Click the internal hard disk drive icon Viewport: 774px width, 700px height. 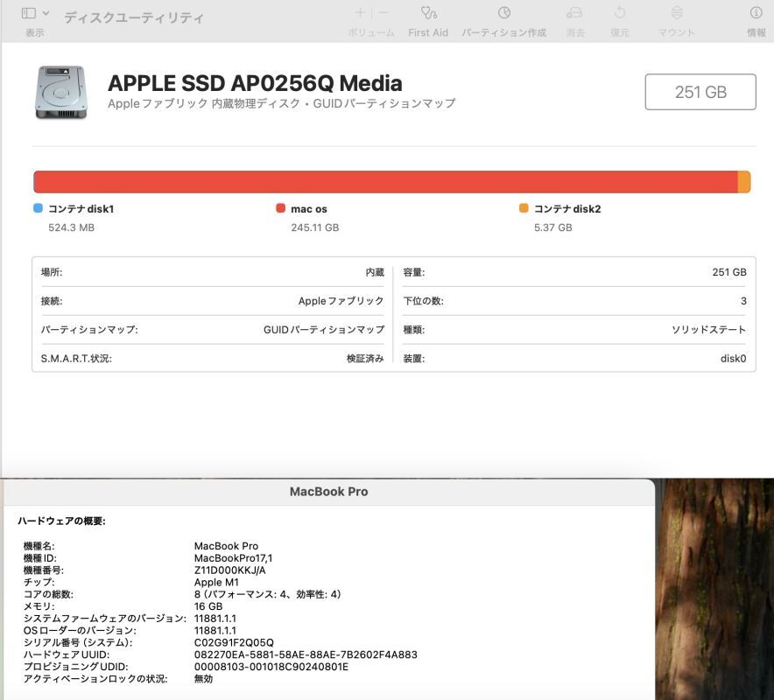coord(61,92)
